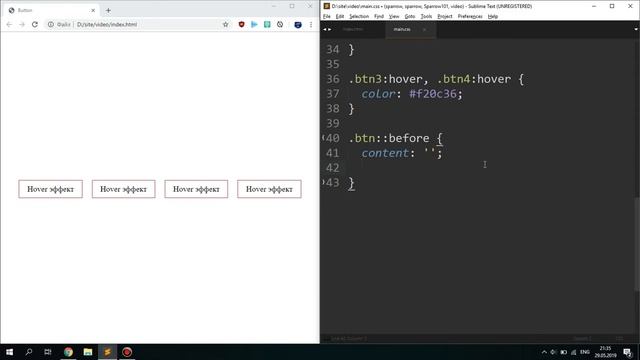The height and width of the screenshot is (360, 640).
Task: Open the teal square extension in Chrome
Action: [267, 24]
